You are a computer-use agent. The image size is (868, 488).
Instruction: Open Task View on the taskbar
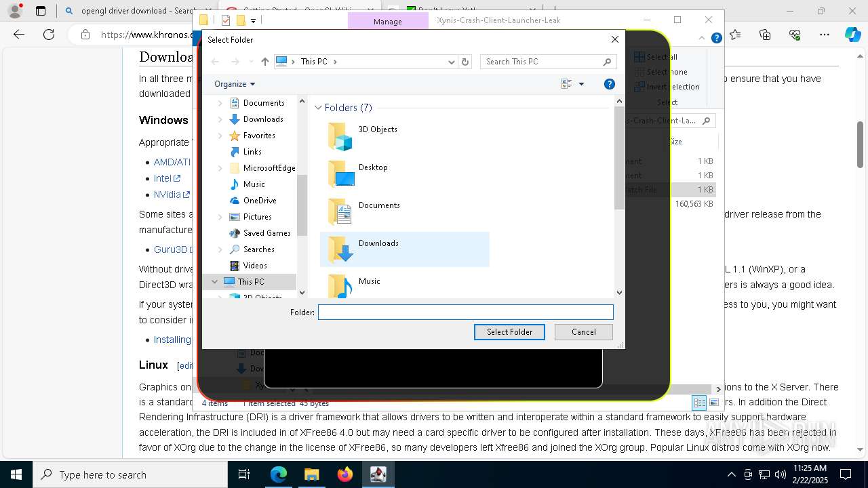pos(244,474)
